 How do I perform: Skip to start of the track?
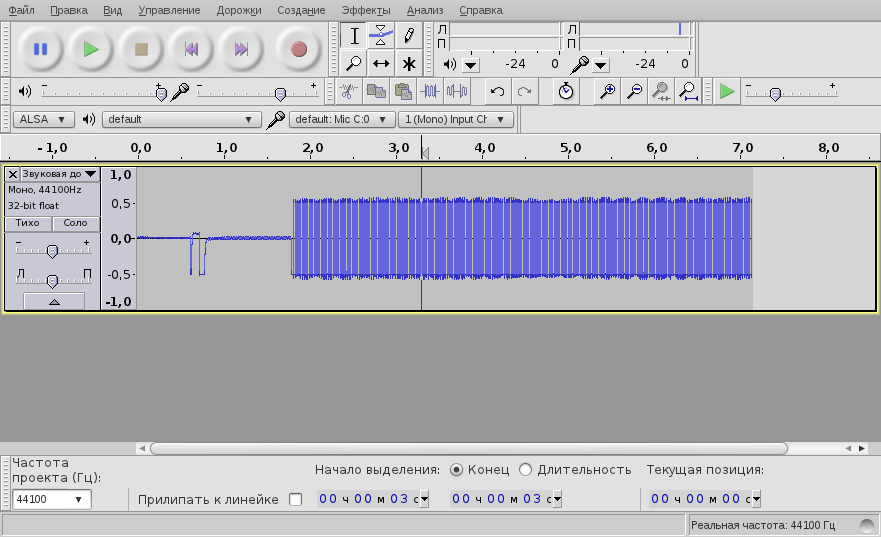click(192, 49)
